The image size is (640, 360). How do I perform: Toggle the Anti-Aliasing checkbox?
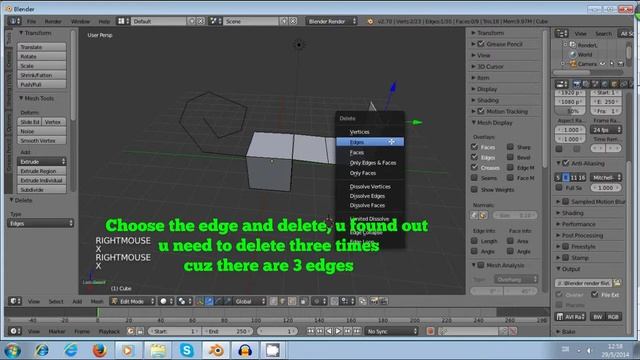[566, 163]
